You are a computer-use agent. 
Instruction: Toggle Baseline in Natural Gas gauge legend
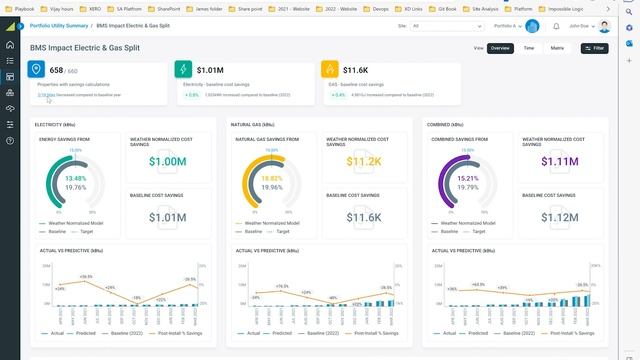[249, 231]
